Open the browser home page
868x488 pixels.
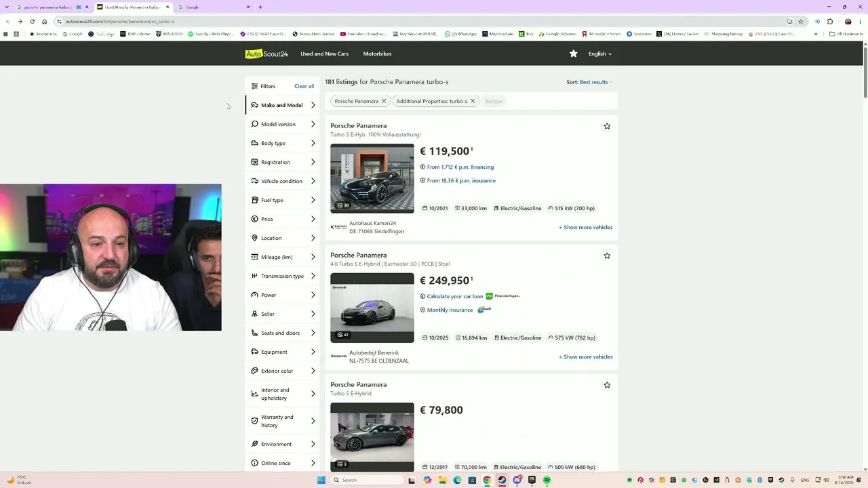click(x=45, y=21)
